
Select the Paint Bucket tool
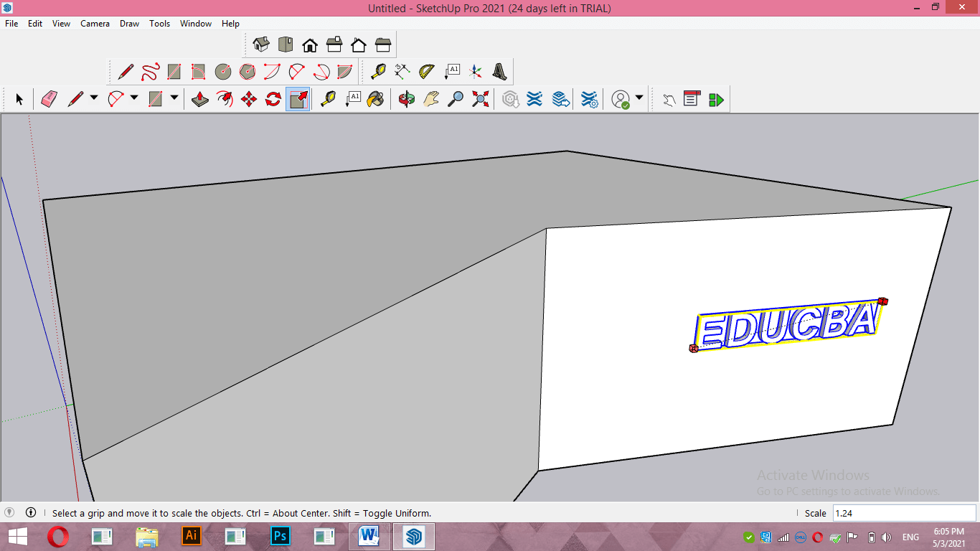point(375,99)
